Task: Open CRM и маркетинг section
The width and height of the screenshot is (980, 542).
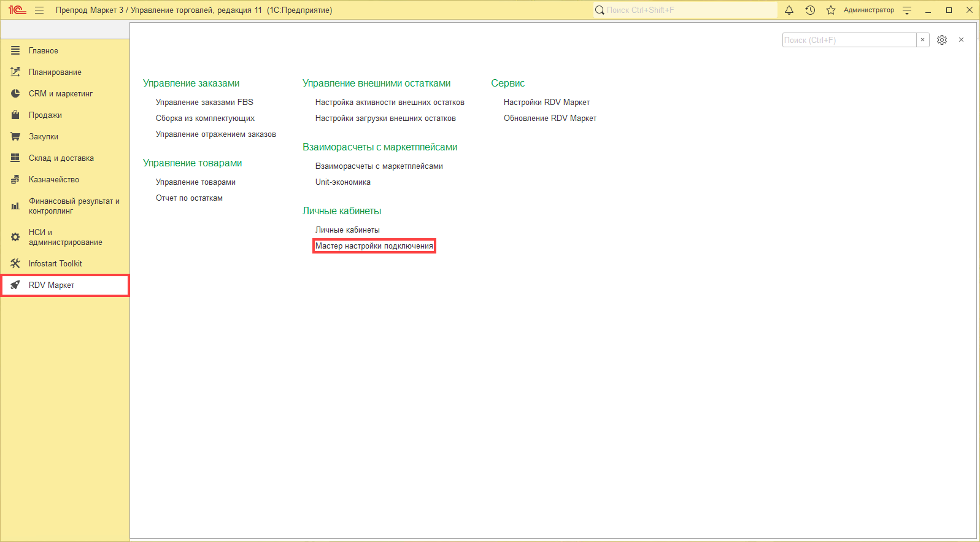Action: coord(65,93)
